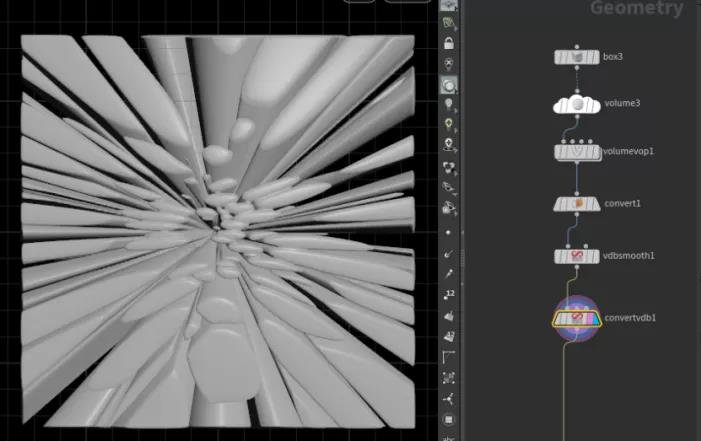The image size is (701, 441).
Task: Click the origin axes corner icon
Action: [448, 356]
